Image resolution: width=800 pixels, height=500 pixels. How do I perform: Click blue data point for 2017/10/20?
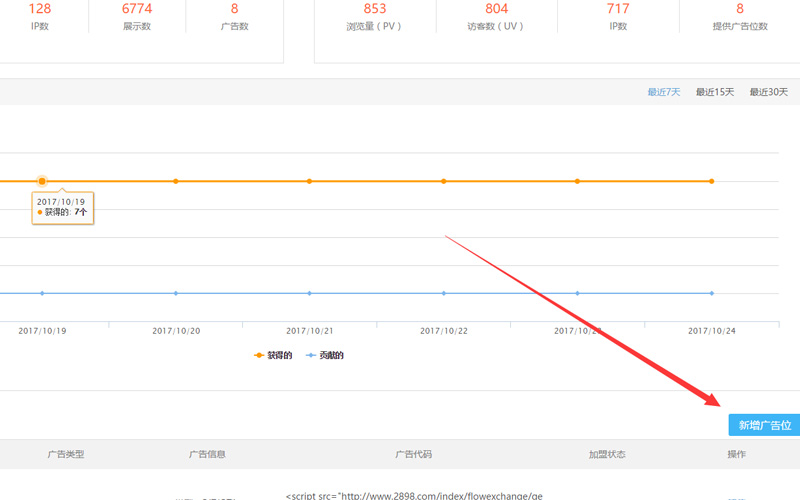(176, 293)
